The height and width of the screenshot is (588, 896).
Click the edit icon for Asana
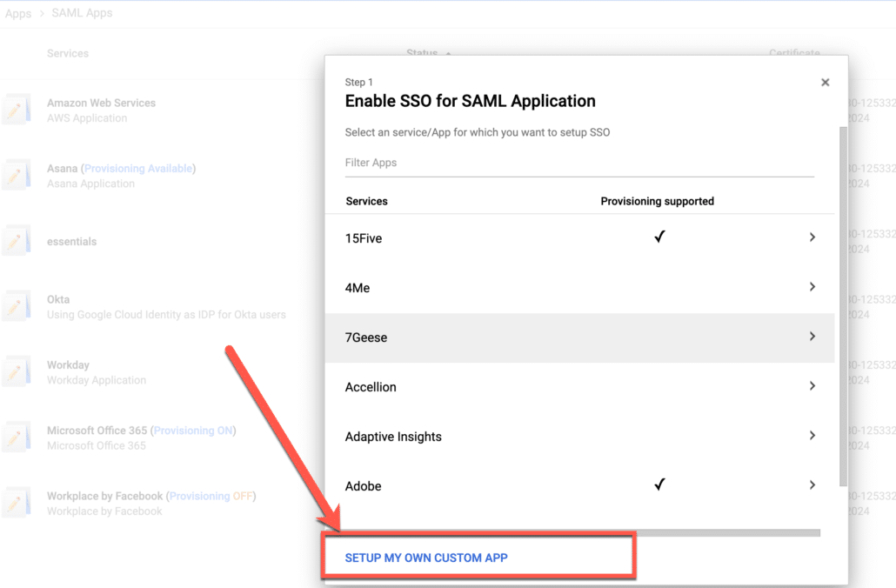point(16,176)
